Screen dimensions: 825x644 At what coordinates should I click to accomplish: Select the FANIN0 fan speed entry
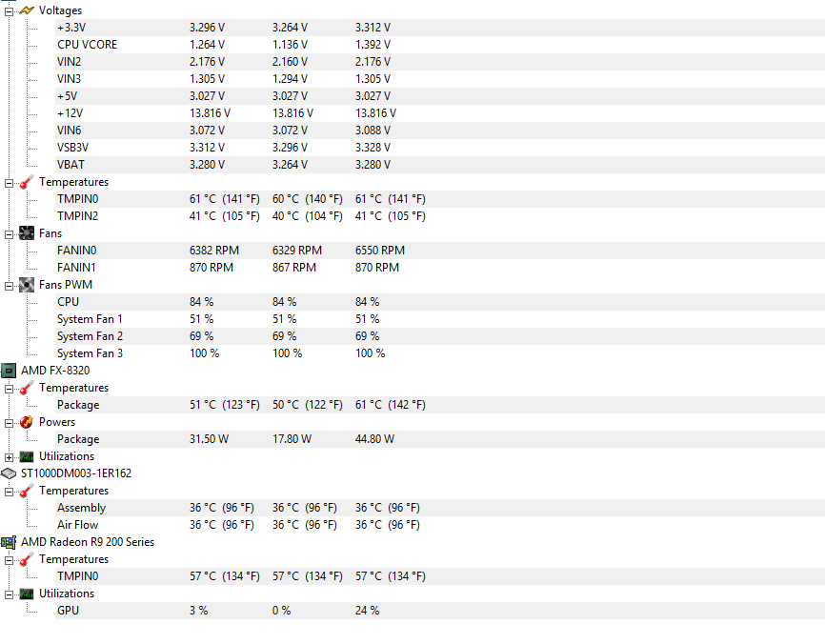(x=76, y=250)
